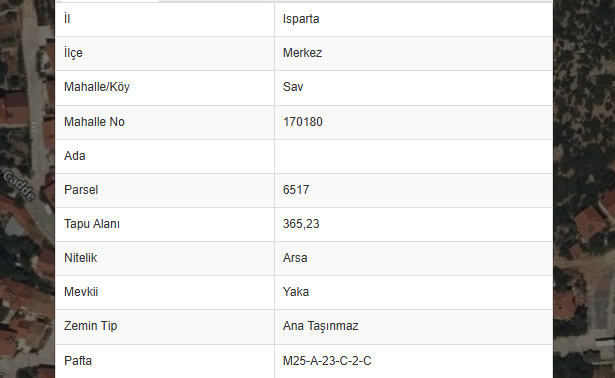
Task: Select the Zemin Tip row label
Action: (x=91, y=326)
